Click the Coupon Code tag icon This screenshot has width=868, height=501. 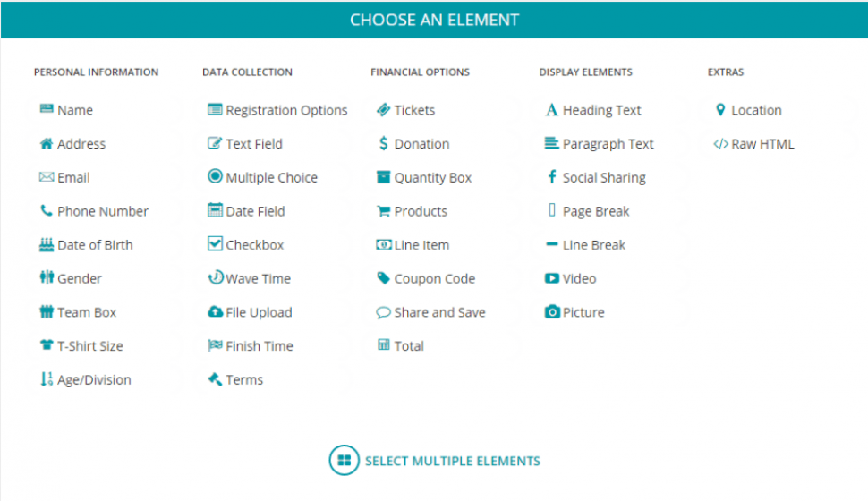click(383, 279)
